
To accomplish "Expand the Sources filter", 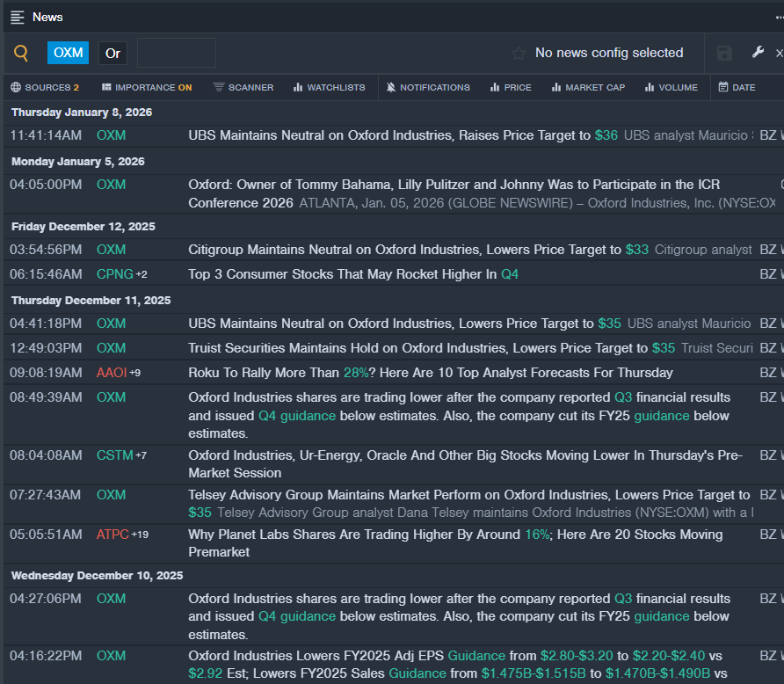I will [x=45, y=87].
